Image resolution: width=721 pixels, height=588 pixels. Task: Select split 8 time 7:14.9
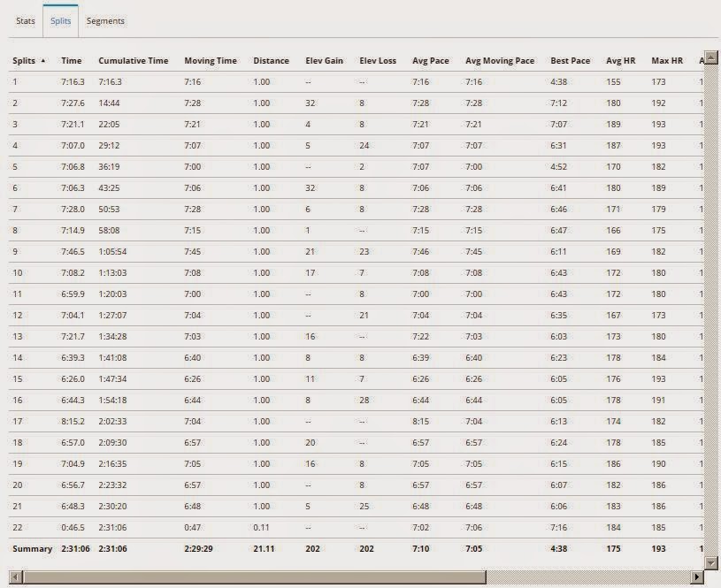coord(73,230)
